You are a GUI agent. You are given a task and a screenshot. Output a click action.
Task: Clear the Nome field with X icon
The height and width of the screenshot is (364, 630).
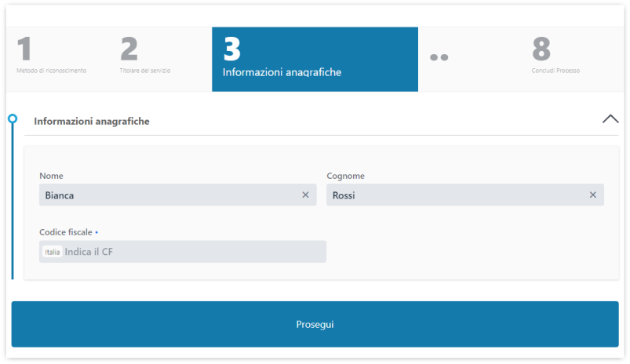(305, 195)
